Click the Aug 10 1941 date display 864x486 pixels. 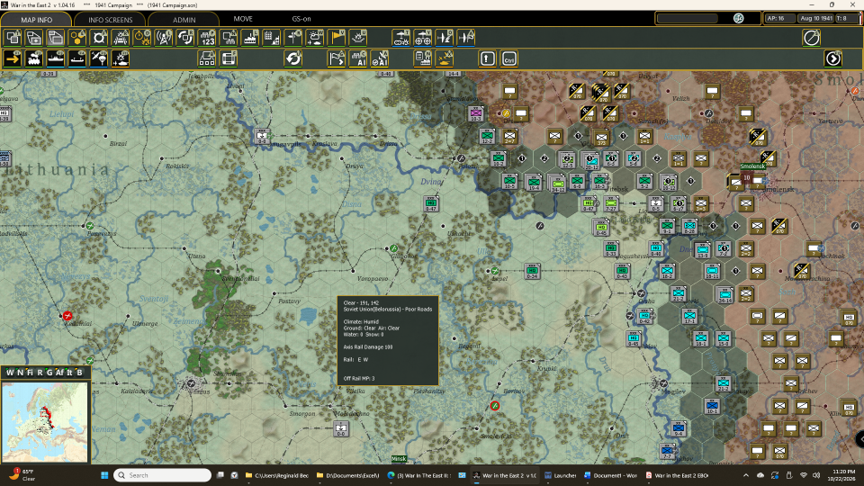816,18
